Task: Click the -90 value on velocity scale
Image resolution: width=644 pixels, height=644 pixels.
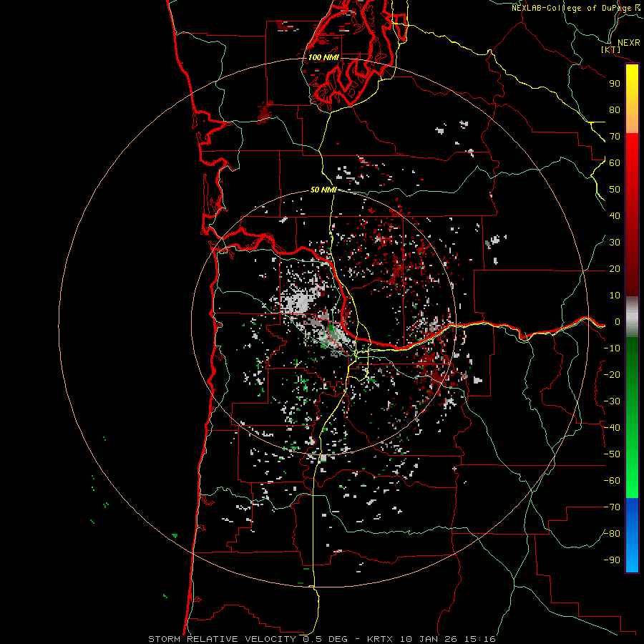Action: (612, 560)
